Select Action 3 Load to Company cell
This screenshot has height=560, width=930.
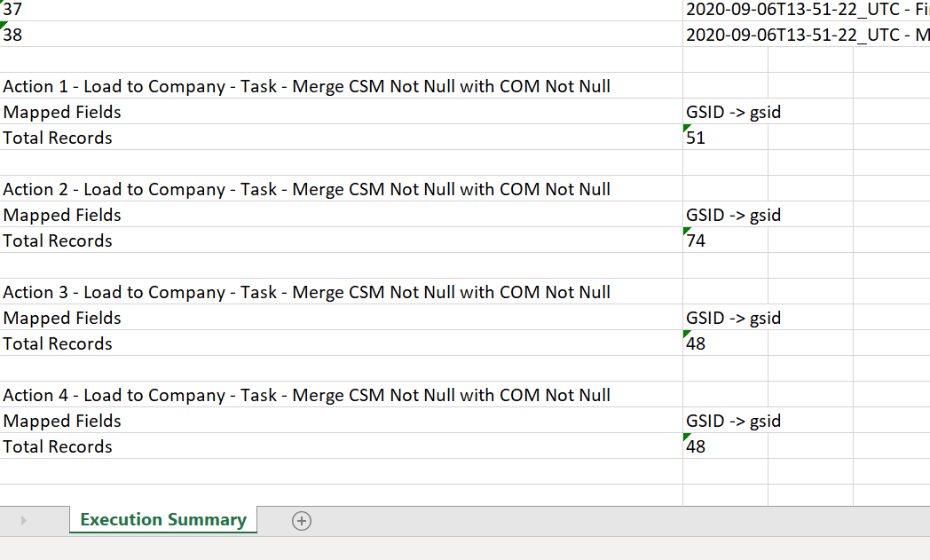point(341,292)
